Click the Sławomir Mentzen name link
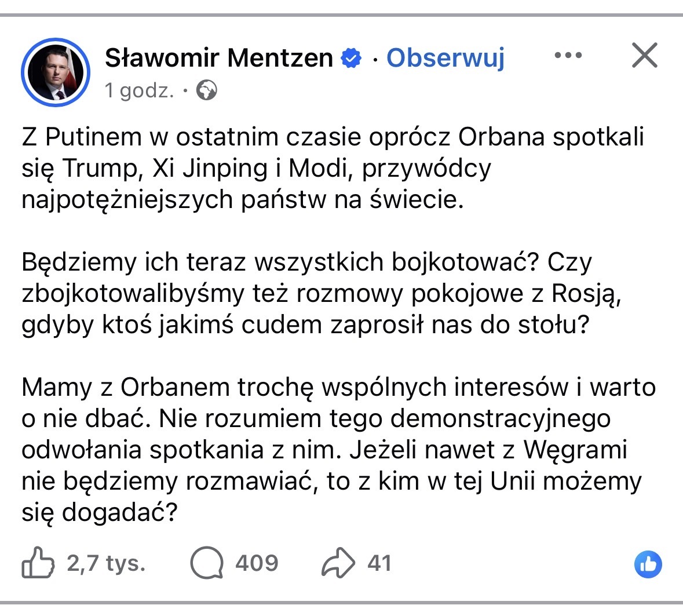This screenshot has height=616, width=683. click(x=218, y=58)
